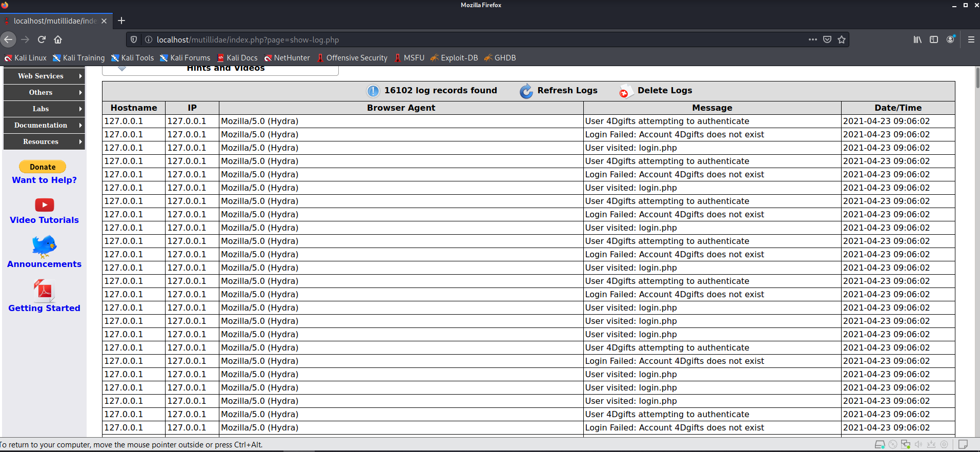The image size is (980, 452).
Task: Open the Exploit-DB bookmark
Action: (454, 58)
